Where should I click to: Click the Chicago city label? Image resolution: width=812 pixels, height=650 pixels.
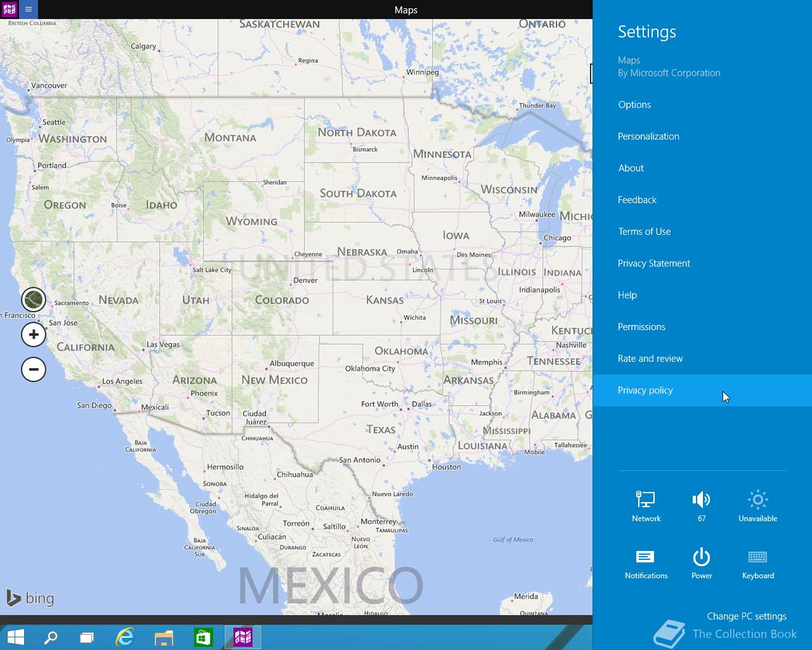point(557,238)
